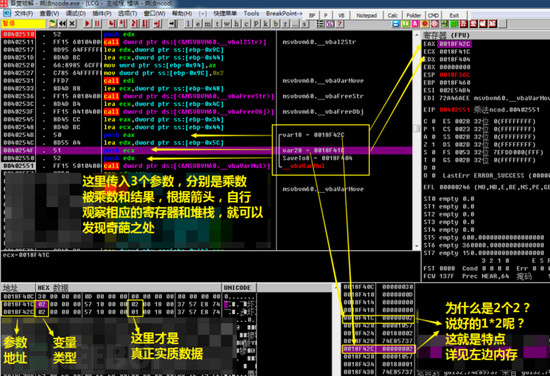Open Windows list with W icon
Screen dimensions: 550x376
(227, 24)
